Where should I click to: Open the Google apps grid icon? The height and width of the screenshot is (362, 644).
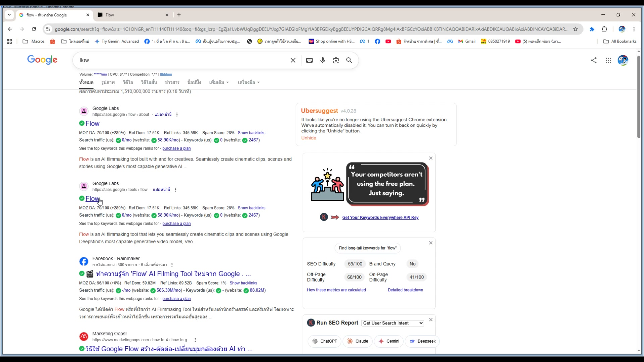(608, 60)
